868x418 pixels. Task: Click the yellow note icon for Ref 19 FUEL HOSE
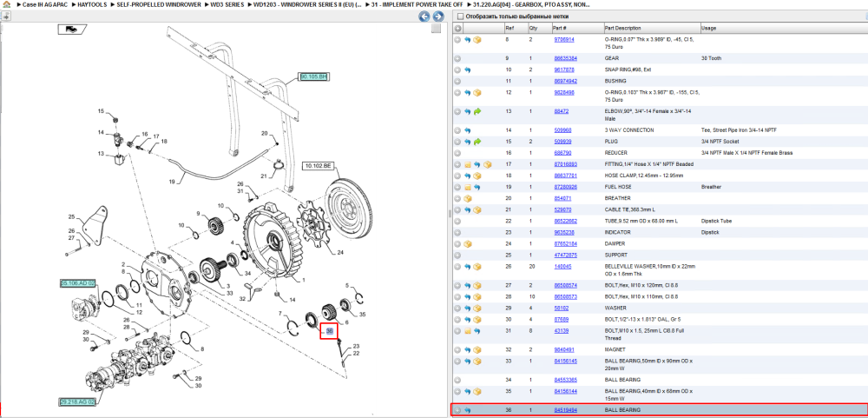tap(467, 187)
